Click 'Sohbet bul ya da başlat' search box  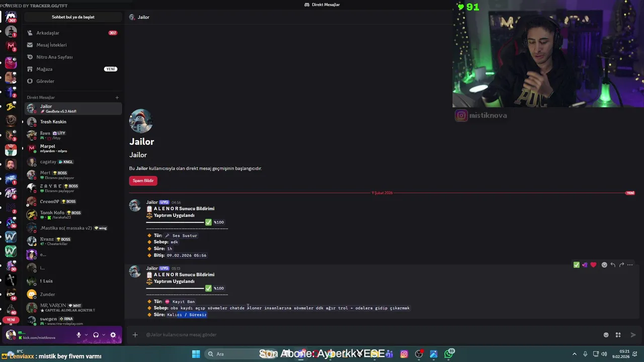[73, 17]
